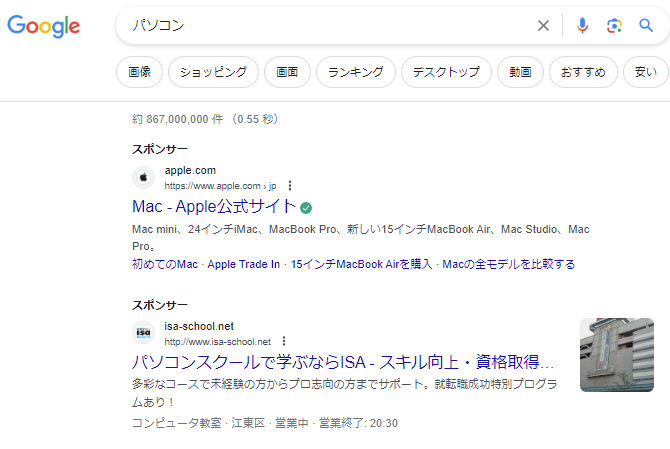Select the 安い filter chip

coord(646,72)
